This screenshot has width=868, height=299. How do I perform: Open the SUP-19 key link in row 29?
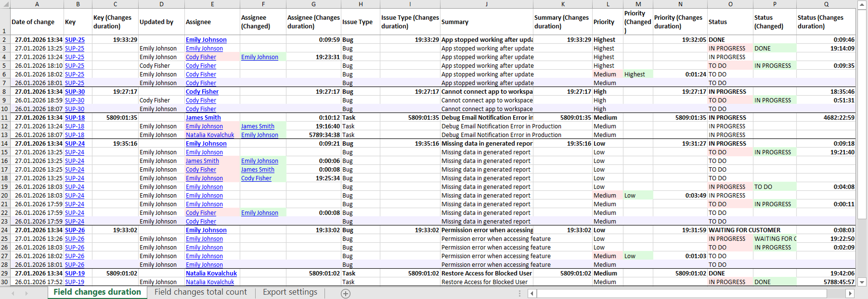[x=75, y=274]
